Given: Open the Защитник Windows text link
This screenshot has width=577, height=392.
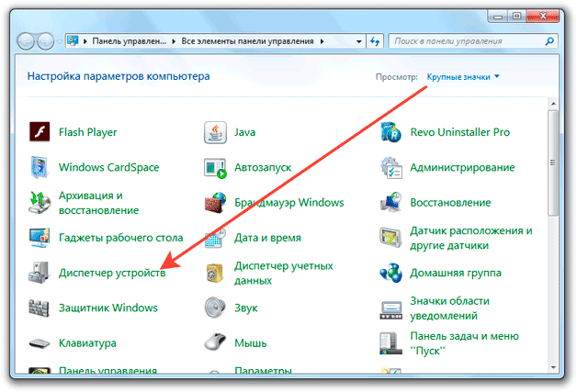Looking at the screenshot, I should click(108, 308).
